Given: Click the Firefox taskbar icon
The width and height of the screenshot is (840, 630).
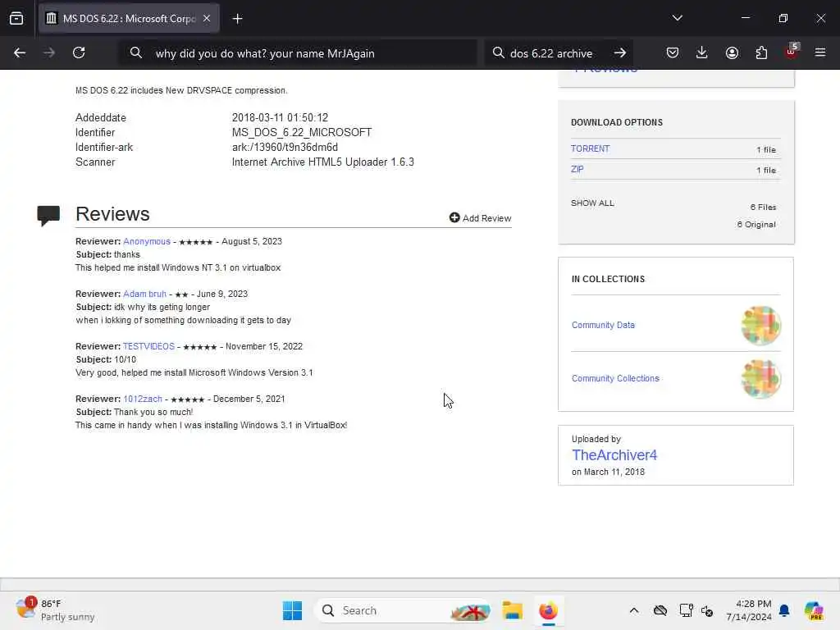Looking at the screenshot, I should 549,610.
